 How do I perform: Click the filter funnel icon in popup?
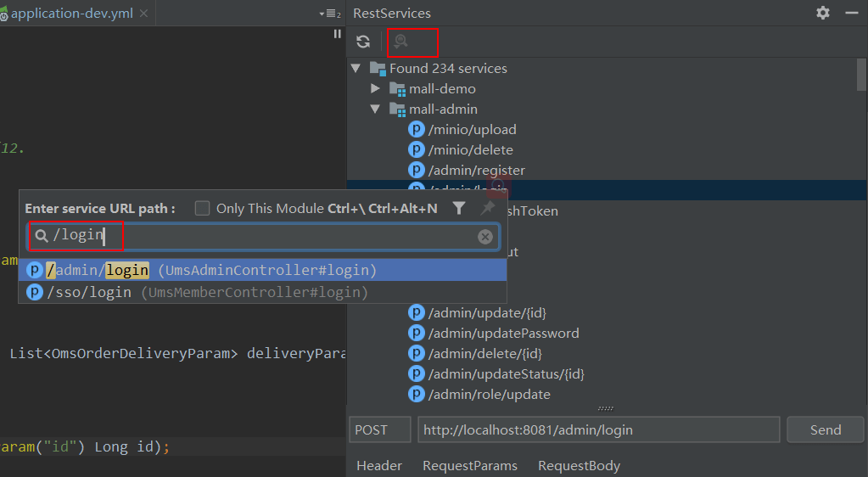tap(459, 208)
